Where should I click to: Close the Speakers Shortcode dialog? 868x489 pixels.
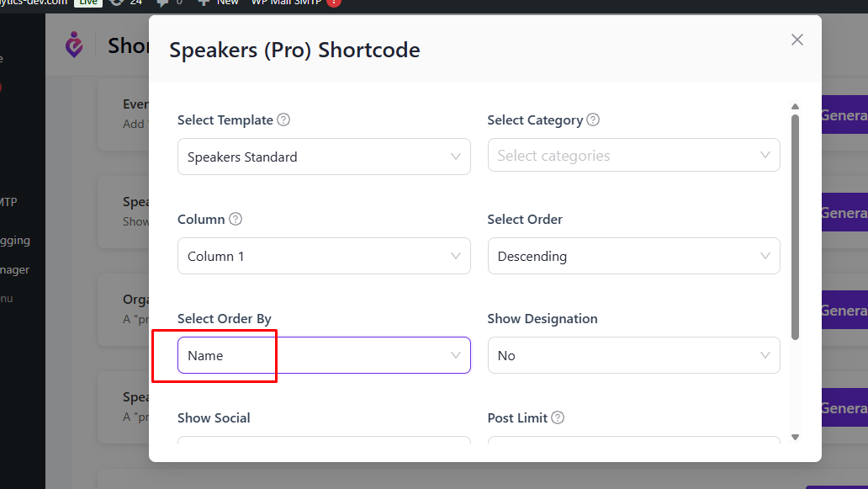click(x=797, y=40)
